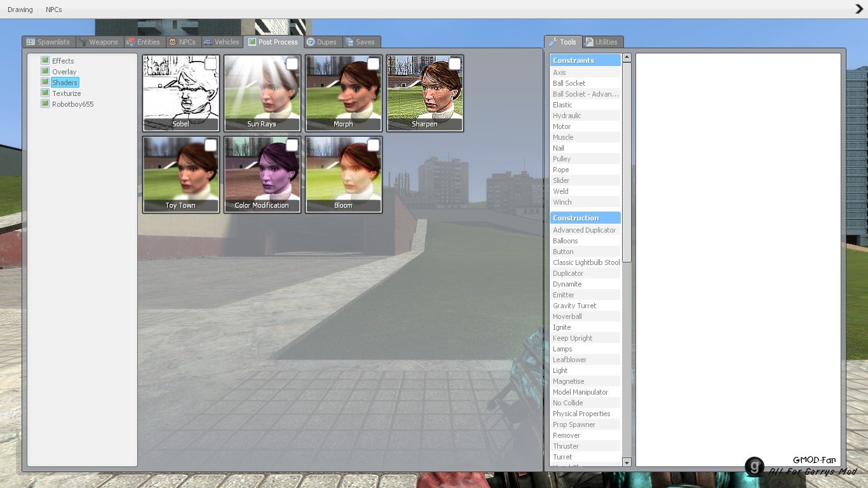Click the Vehicles tab car icon
This screenshot has width=868, height=488.
(x=208, y=42)
